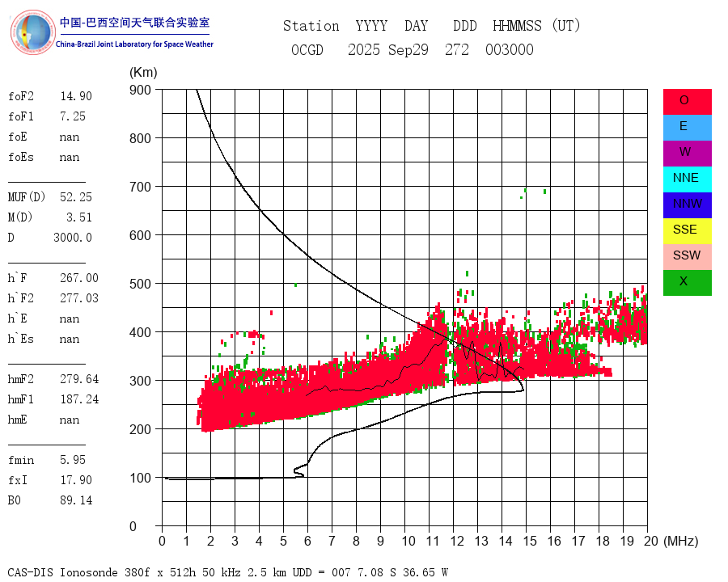Click the MUF(D) value 52.25
Viewport: 728px width, 582px height.
76,197
